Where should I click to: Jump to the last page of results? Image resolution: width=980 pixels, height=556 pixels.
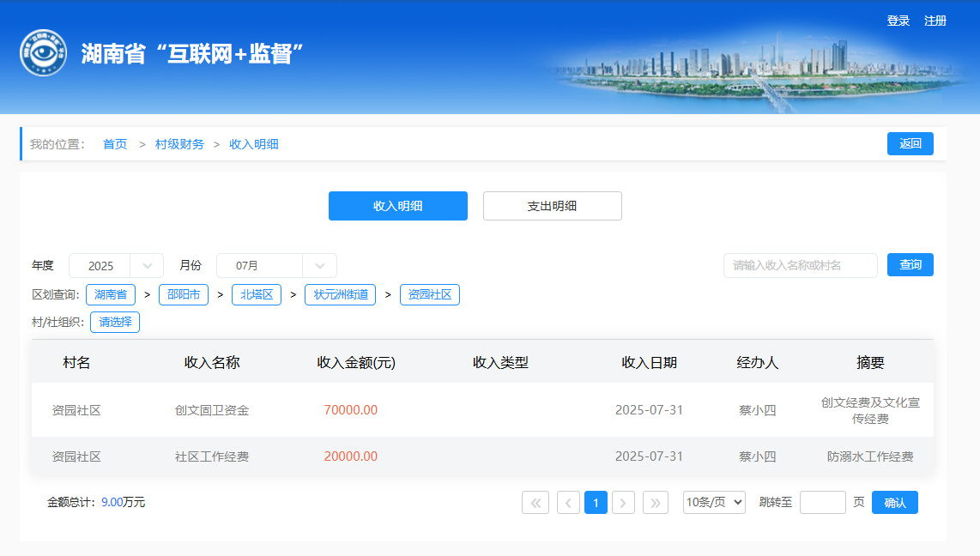coord(656,503)
